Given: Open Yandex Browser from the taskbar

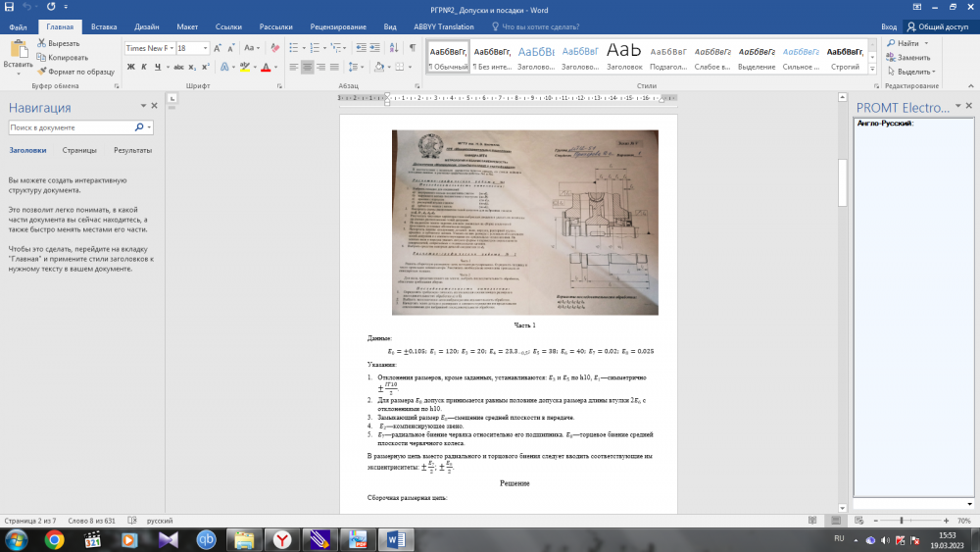Looking at the screenshot, I should [x=281, y=539].
